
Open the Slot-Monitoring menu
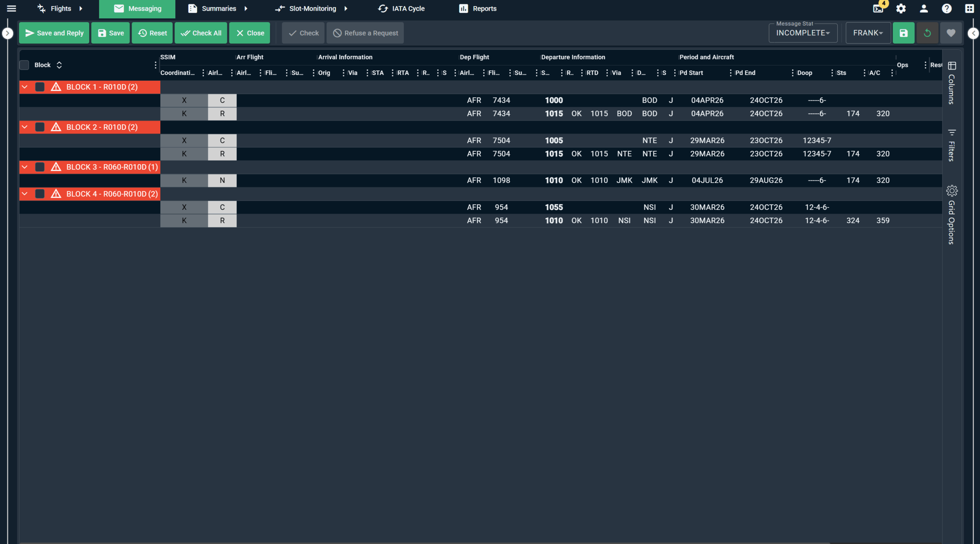coord(312,8)
